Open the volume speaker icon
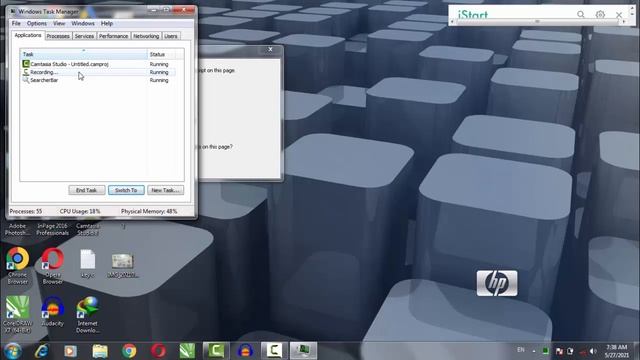This screenshot has height=360, width=640. pos(593,351)
